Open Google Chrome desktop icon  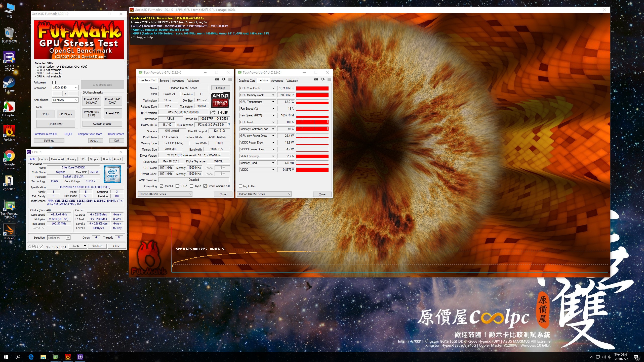[9, 160]
